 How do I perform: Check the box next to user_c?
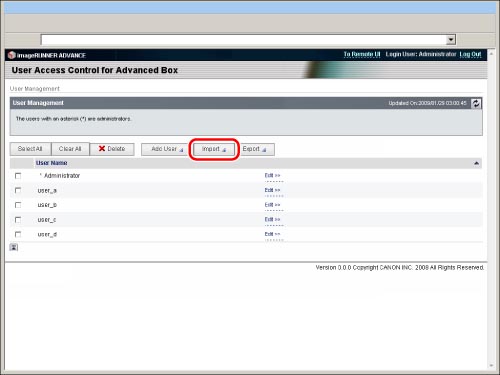[18, 220]
